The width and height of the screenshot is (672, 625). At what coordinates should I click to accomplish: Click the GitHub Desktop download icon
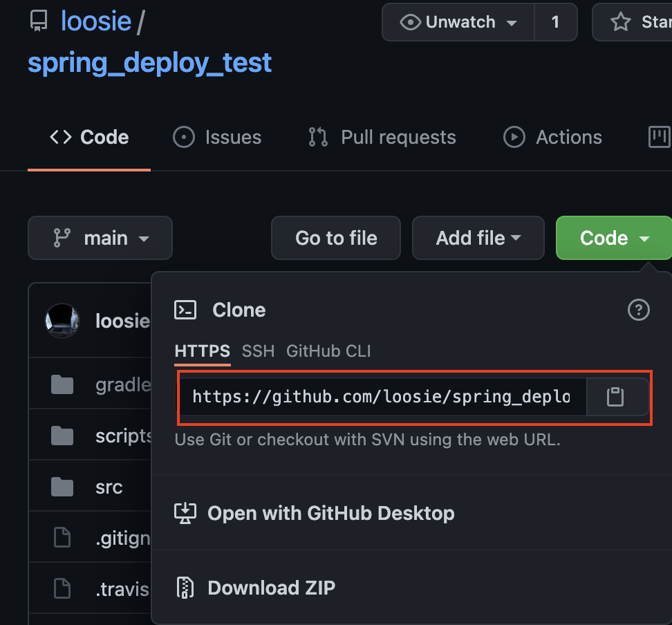point(185,513)
